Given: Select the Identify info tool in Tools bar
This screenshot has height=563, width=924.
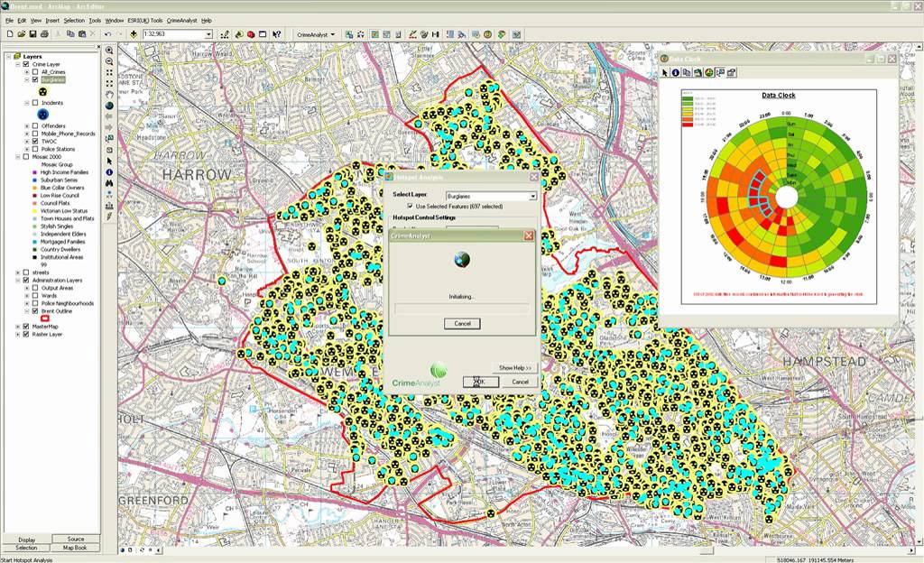Looking at the screenshot, I should [109, 172].
